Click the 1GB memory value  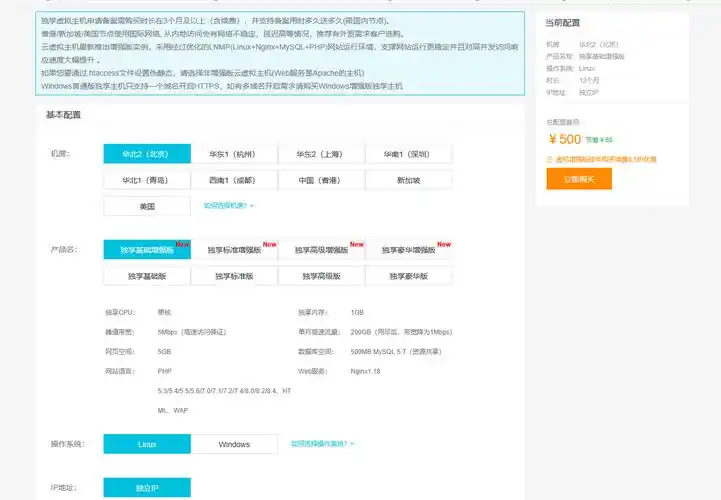coord(357,312)
